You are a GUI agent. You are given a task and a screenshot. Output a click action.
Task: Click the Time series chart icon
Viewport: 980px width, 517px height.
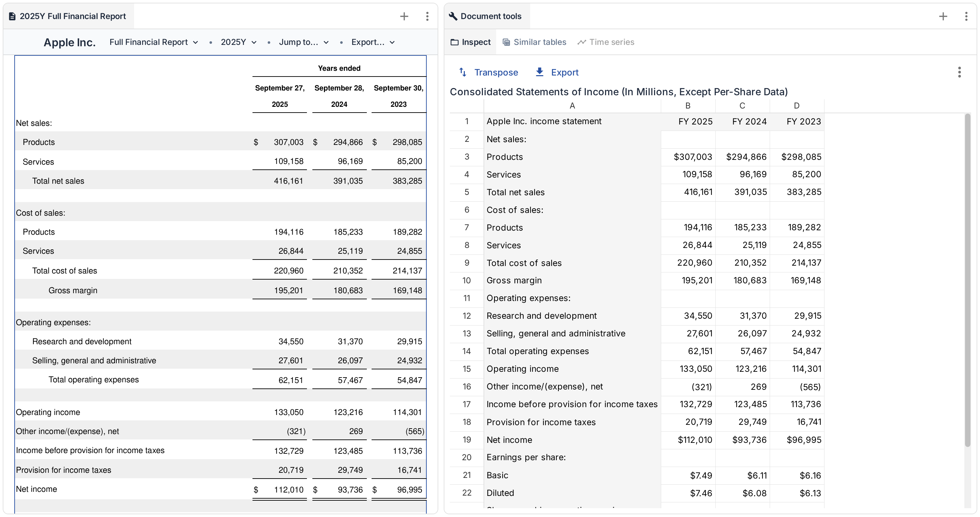pos(581,42)
